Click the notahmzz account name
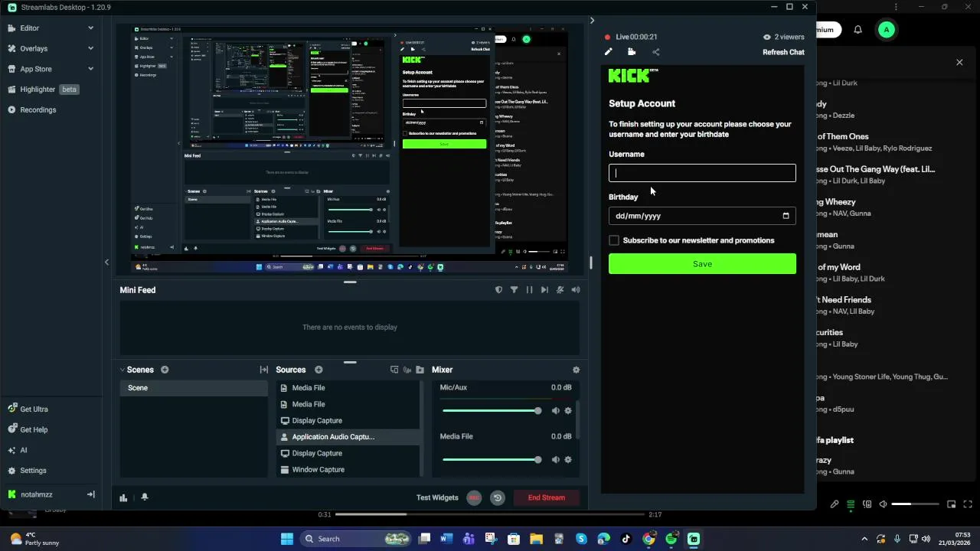980x551 pixels. coord(36,495)
